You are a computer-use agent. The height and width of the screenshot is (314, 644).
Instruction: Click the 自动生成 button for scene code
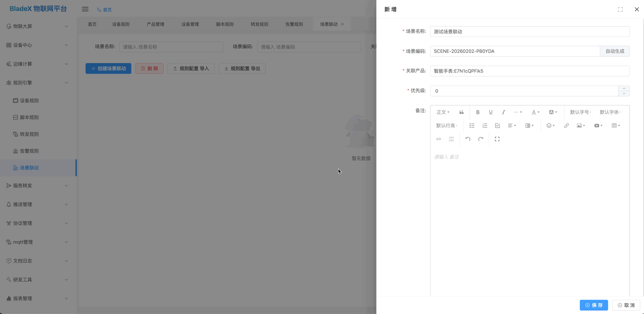click(614, 51)
